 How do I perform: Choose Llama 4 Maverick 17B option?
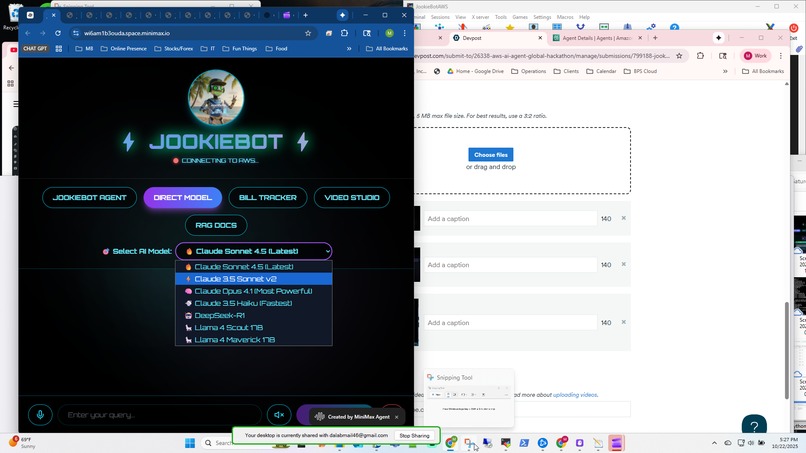(254, 340)
